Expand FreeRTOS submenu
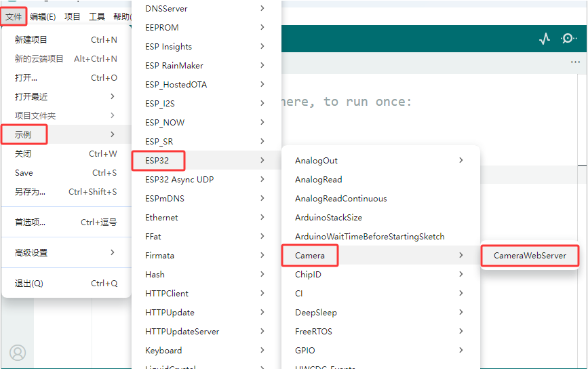Viewport: 588px width, 369px height. pos(380,332)
